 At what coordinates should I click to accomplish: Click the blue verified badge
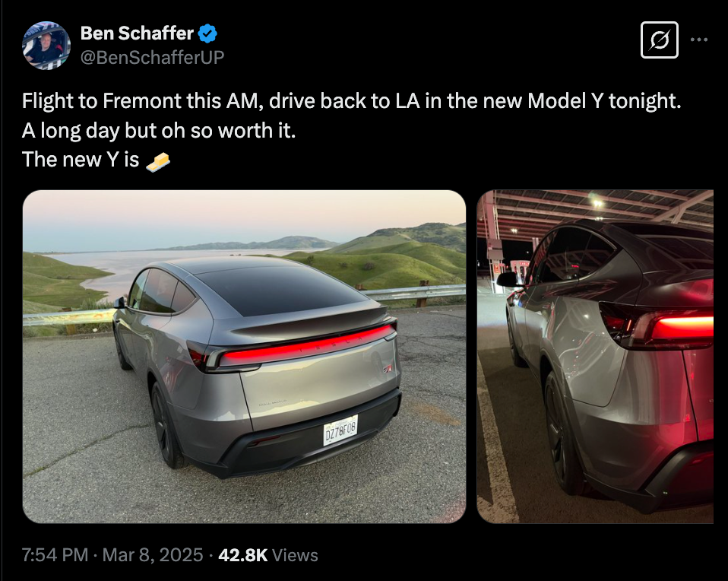(208, 33)
